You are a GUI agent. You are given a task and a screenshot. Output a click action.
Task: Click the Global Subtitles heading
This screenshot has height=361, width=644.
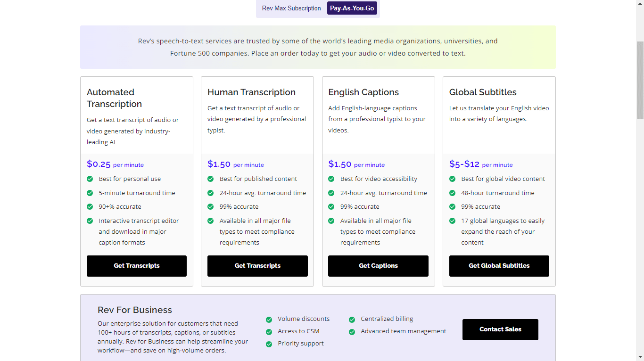tap(483, 92)
